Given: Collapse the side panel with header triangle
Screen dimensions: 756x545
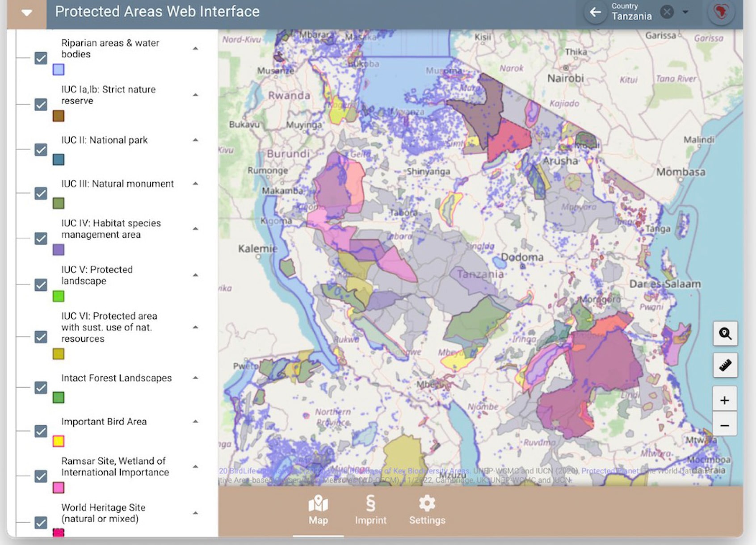Looking at the screenshot, I should 27,13.
